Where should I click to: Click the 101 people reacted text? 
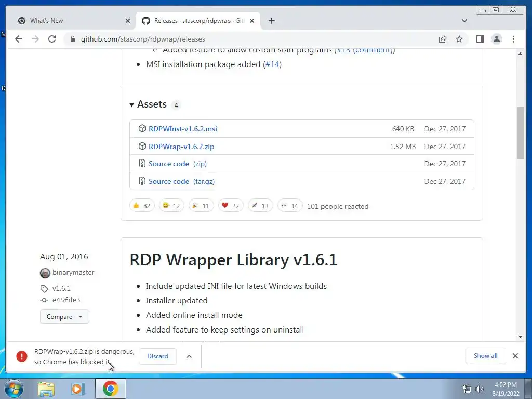[x=338, y=206]
